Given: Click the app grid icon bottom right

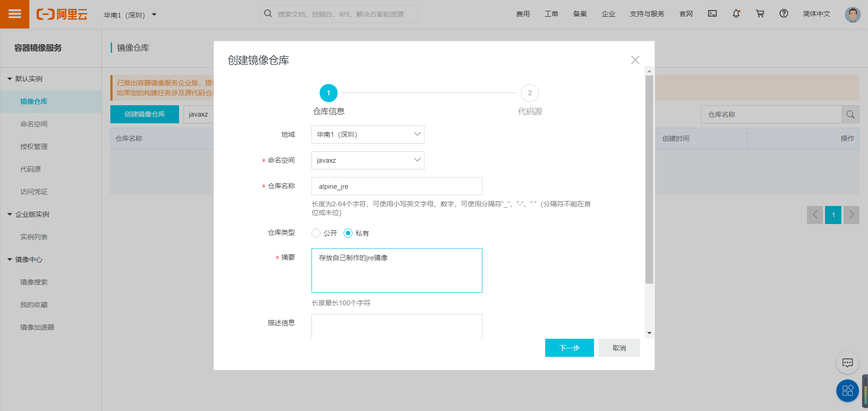Looking at the screenshot, I should (848, 391).
